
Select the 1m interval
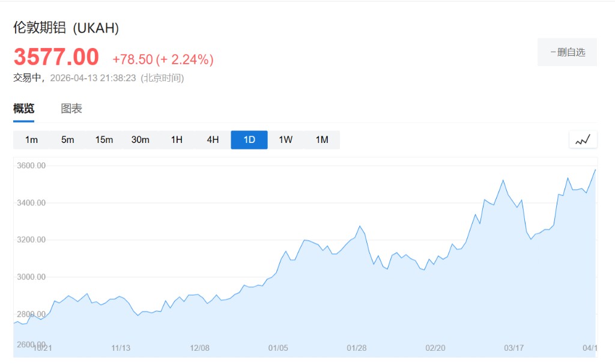coord(31,140)
